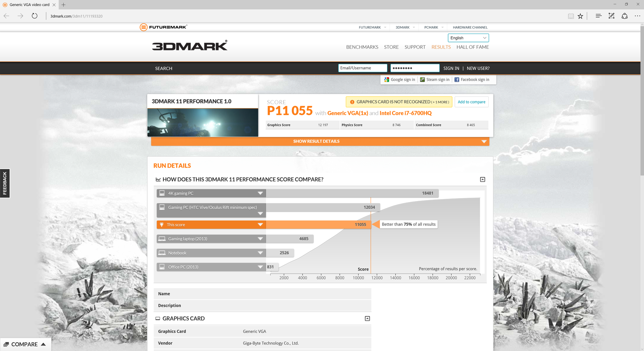Click the browser forward arrow

click(20, 16)
